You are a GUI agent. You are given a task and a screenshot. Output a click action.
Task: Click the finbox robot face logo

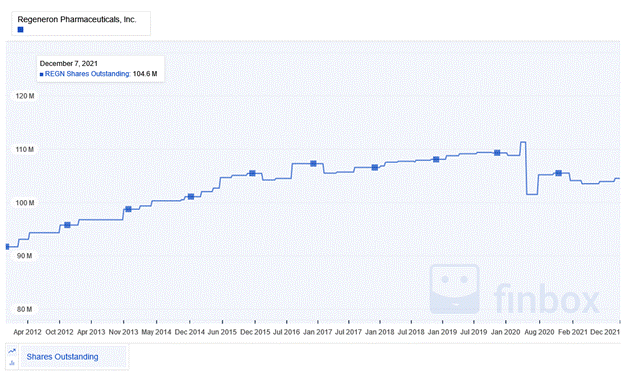click(454, 289)
